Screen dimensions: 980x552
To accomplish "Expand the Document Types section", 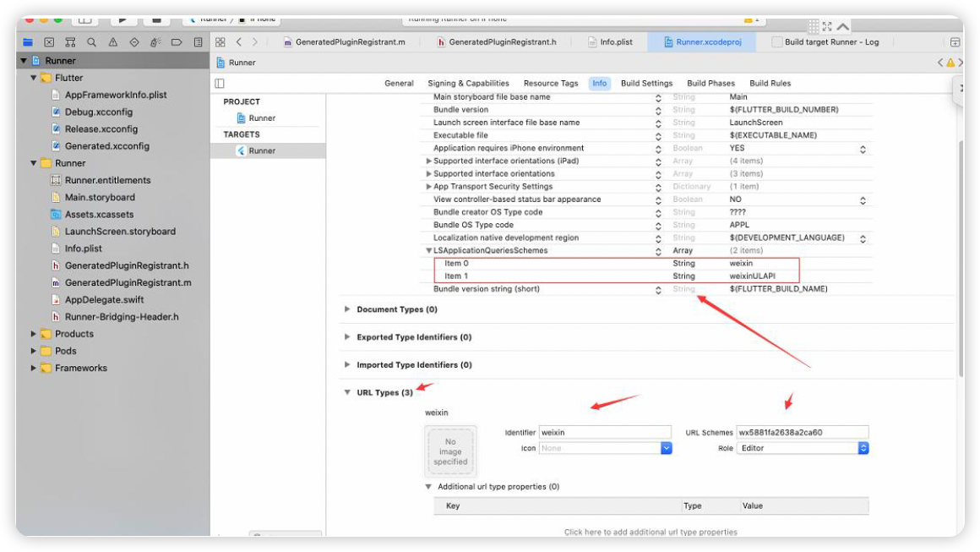I will [x=347, y=309].
